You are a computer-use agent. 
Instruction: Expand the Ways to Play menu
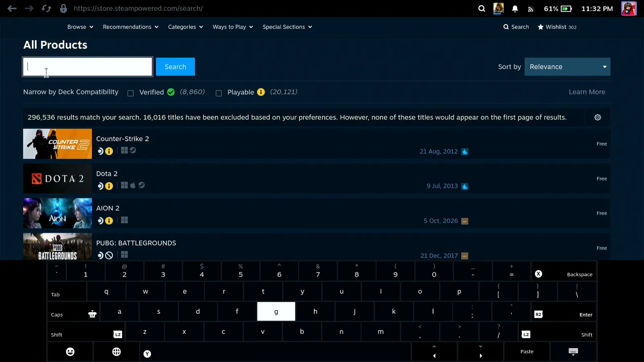(233, 27)
